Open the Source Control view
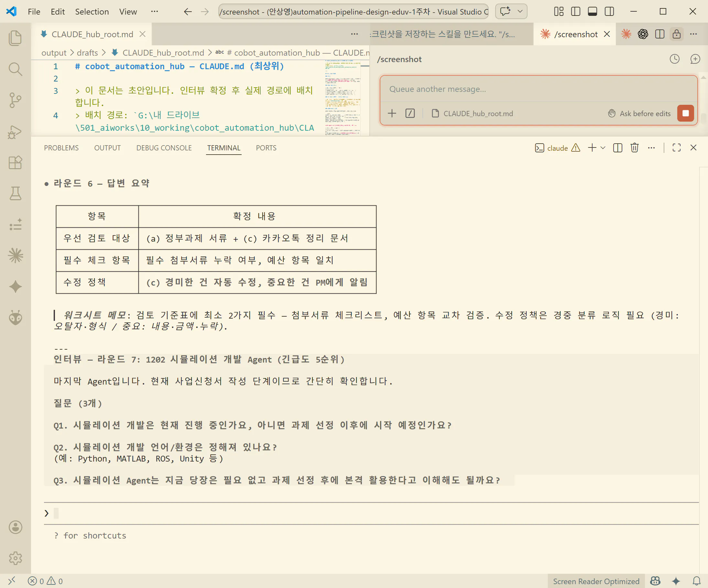Screen dimensions: 708x588 [15, 100]
